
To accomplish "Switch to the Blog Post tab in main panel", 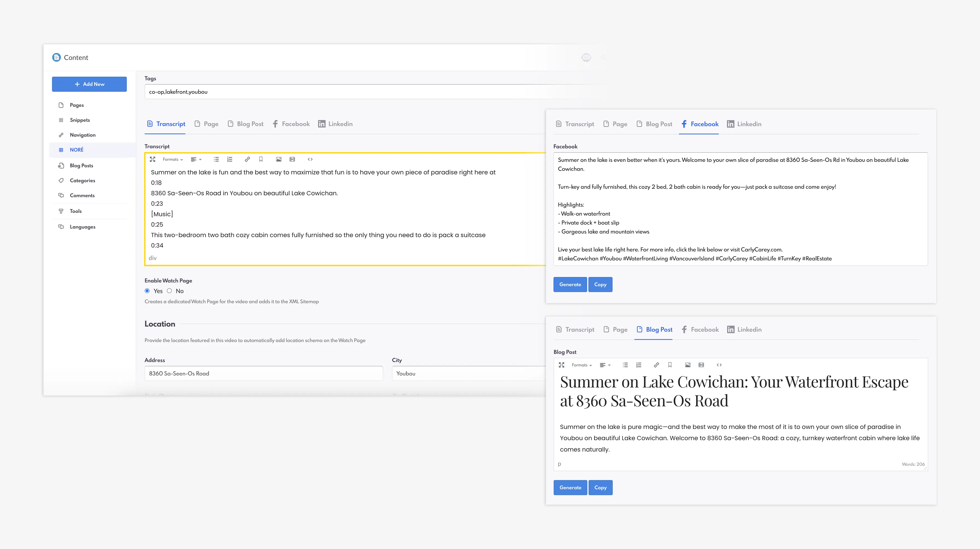I will click(x=245, y=124).
